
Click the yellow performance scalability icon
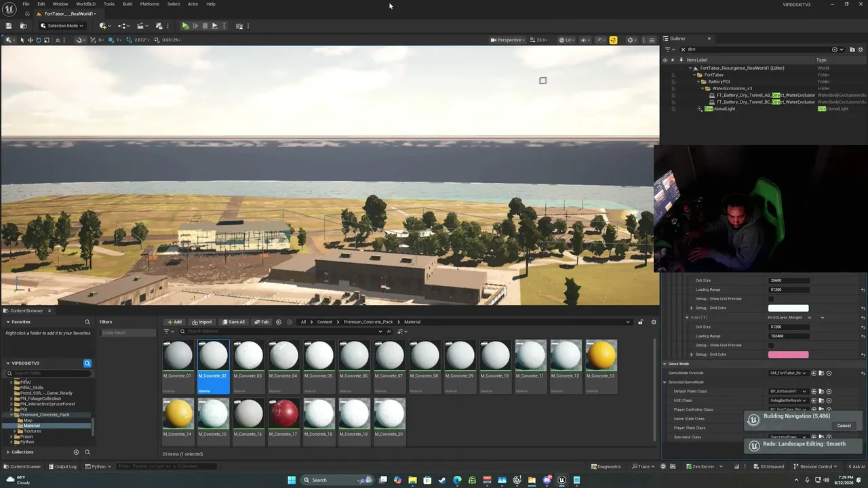[613, 40]
